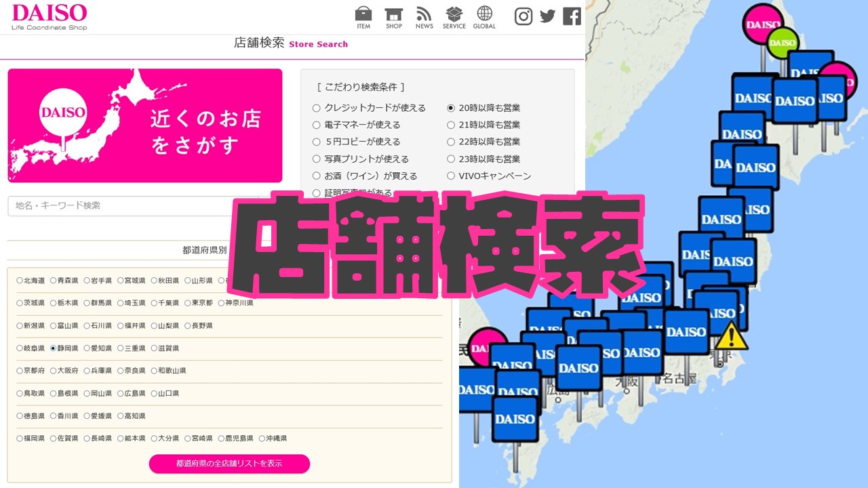
Task: Open the NEWS feed icon
Action: tap(425, 18)
